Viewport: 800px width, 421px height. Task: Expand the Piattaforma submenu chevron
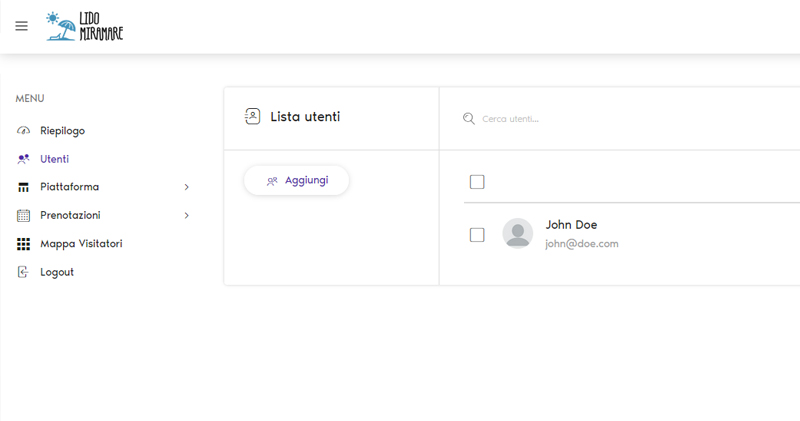[186, 187]
